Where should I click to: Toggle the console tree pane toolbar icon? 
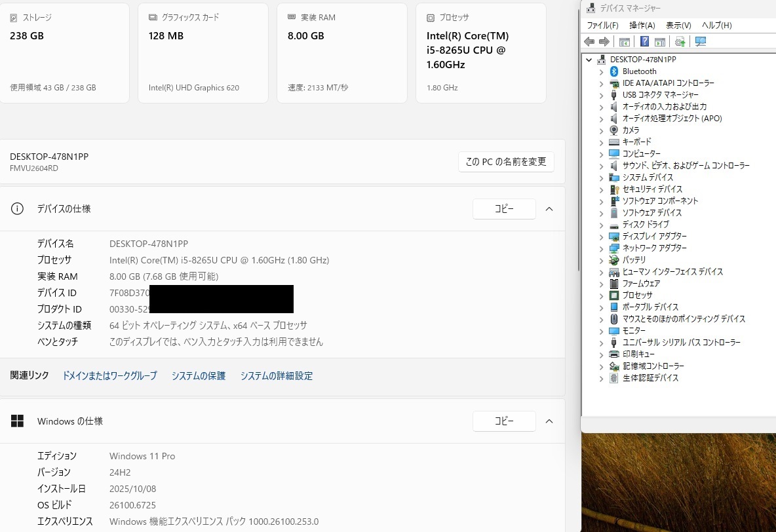[625, 41]
